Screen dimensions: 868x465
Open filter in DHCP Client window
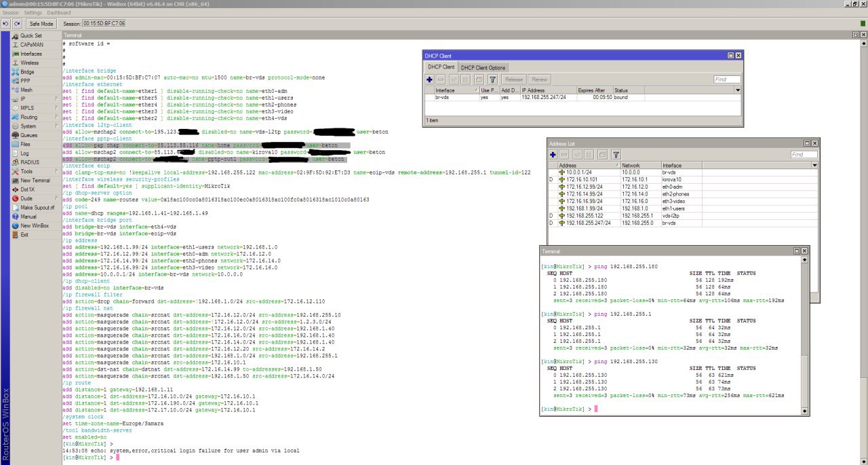493,79
